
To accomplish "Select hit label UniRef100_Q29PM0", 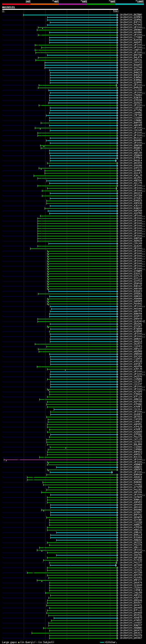I will pyautogui.click(x=131, y=82).
